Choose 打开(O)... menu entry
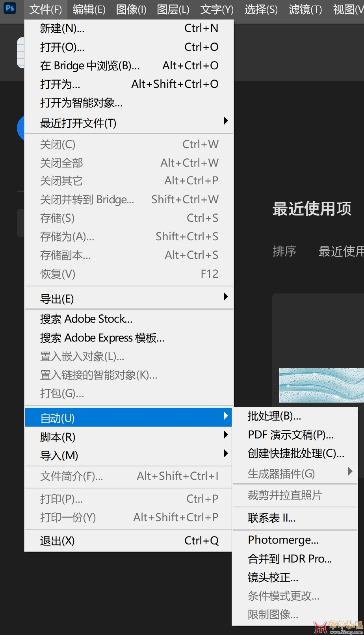Screen dimensions: 364x635 click(129, 47)
